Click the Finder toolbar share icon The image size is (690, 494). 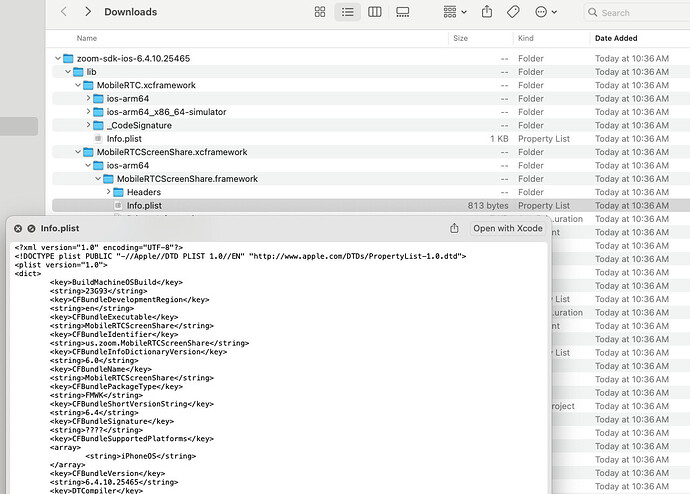487,12
